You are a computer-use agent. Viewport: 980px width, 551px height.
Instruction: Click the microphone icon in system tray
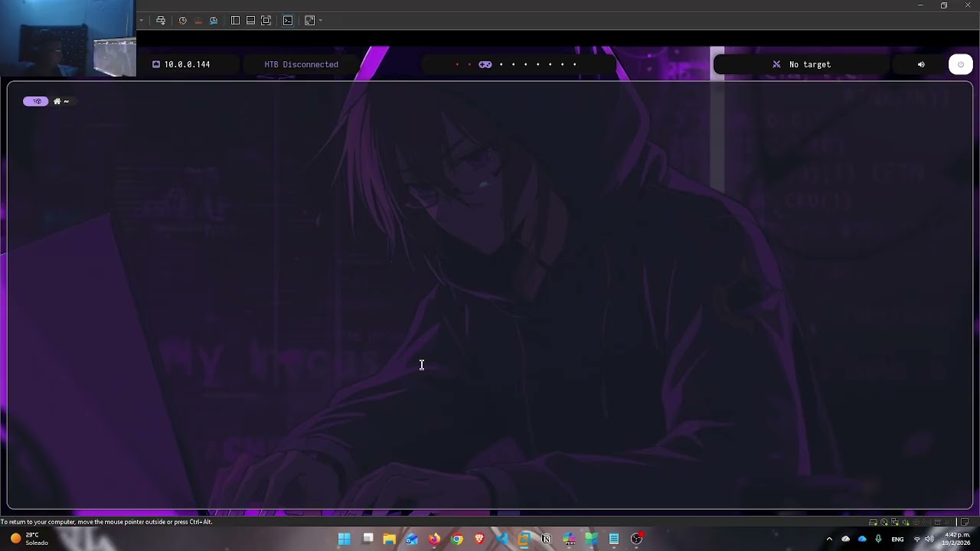point(878,539)
